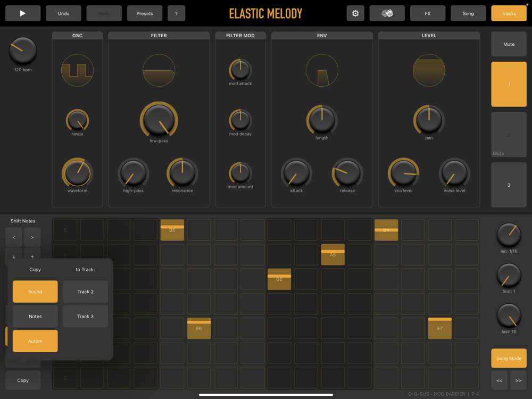532x399 pixels.
Task: Click the high-pass knob
Action: (134, 173)
